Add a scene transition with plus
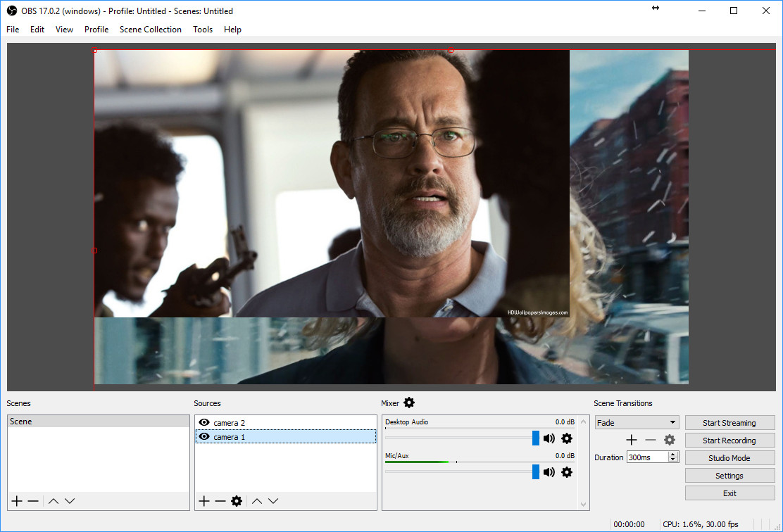Image resolution: width=783 pixels, height=532 pixels. (632, 440)
